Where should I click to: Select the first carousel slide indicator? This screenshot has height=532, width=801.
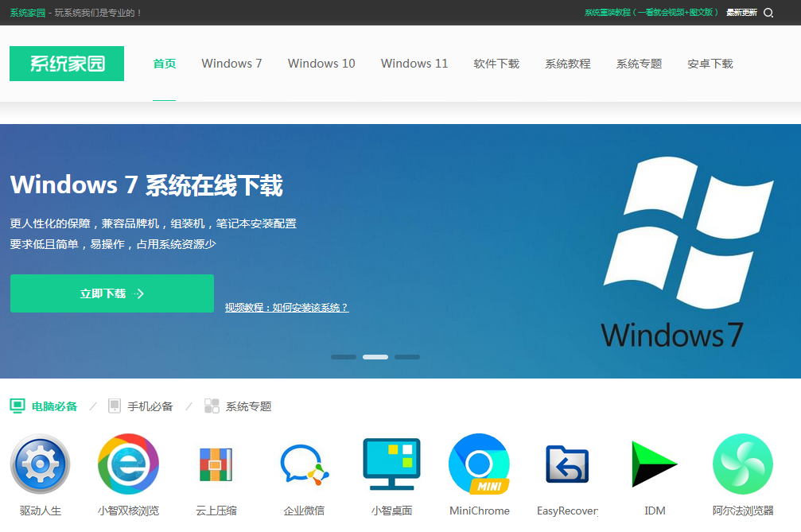[344, 357]
